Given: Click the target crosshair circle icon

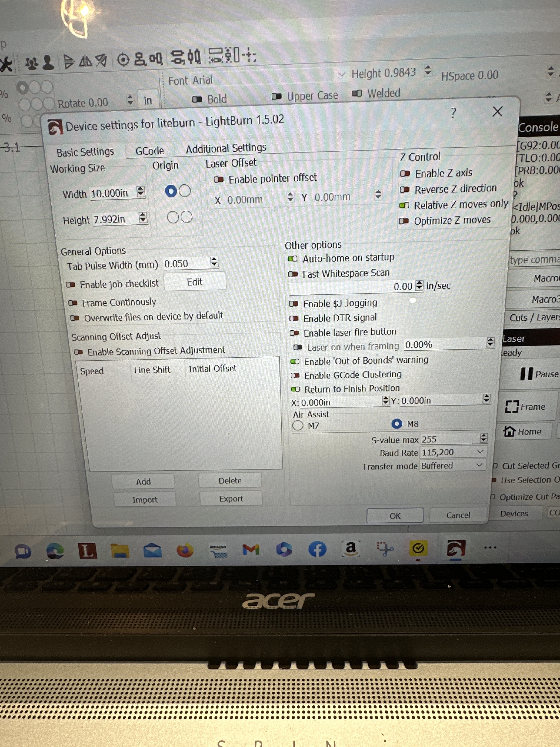Looking at the screenshot, I should [123, 60].
